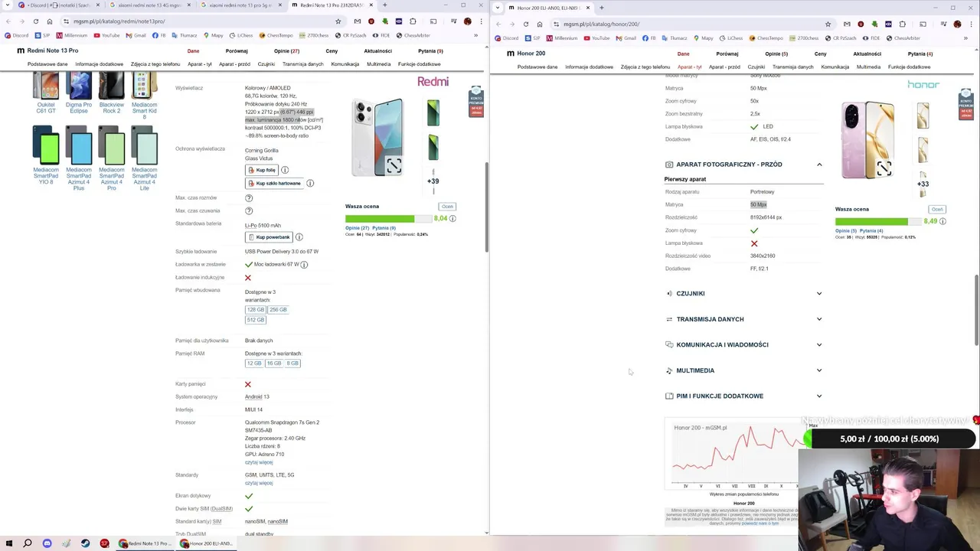Open Porównaj tab on Redmi page
The width and height of the screenshot is (980, 551).
pos(237,51)
